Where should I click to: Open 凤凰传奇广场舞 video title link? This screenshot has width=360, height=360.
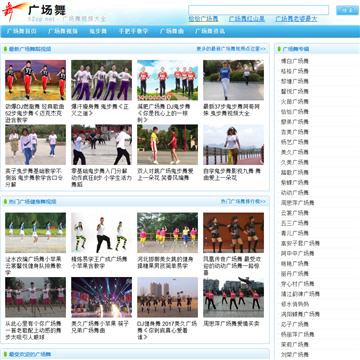[x=232, y=266]
